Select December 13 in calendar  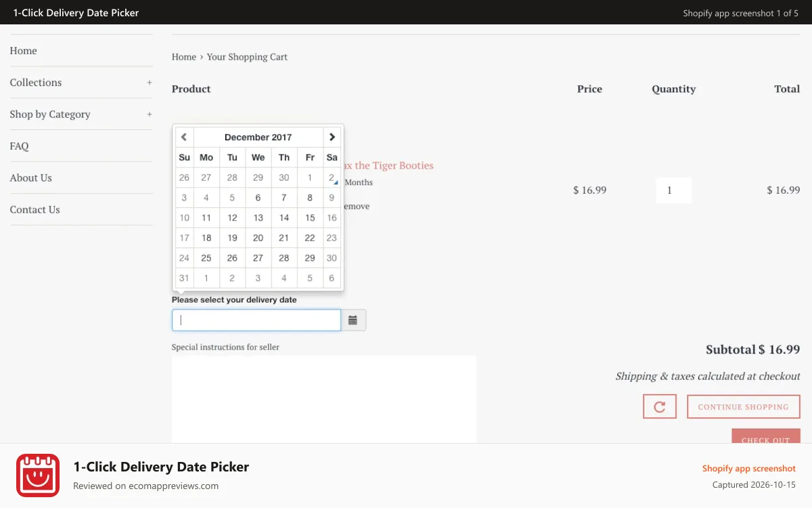[258, 218]
